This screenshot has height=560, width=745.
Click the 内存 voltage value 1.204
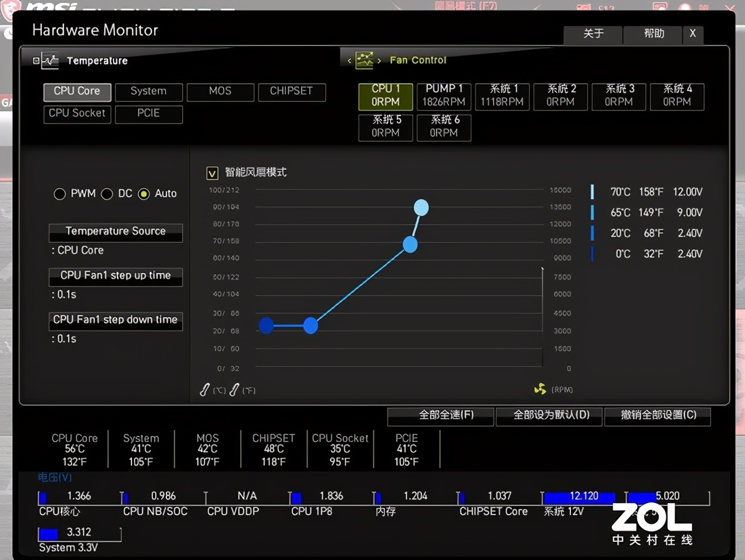(416, 497)
